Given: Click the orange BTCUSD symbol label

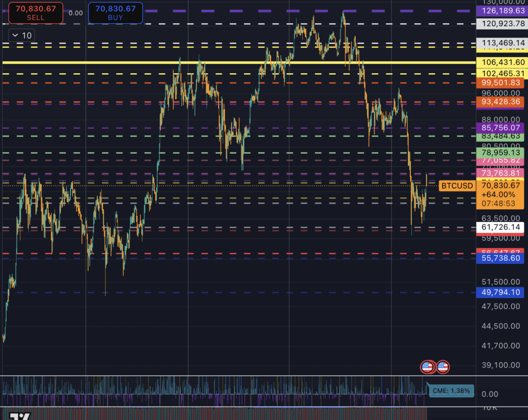Looking at the screenshot, I should tap(456, 186).
